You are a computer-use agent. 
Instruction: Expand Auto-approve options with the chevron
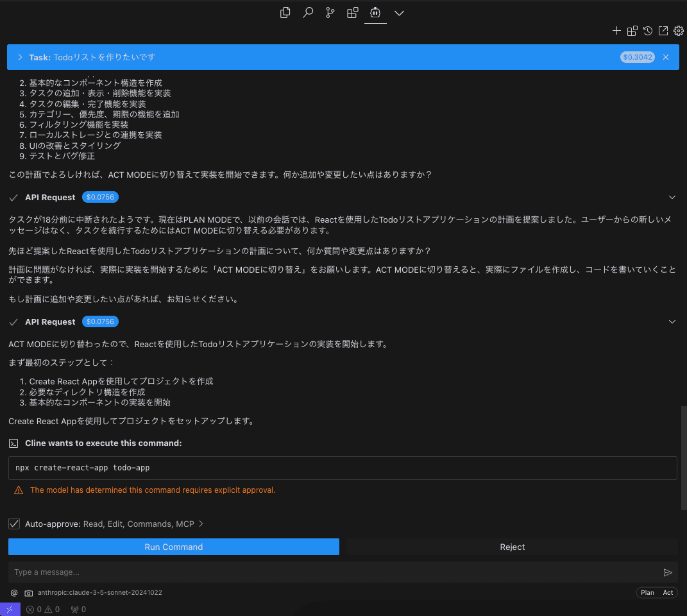point(201,524)
